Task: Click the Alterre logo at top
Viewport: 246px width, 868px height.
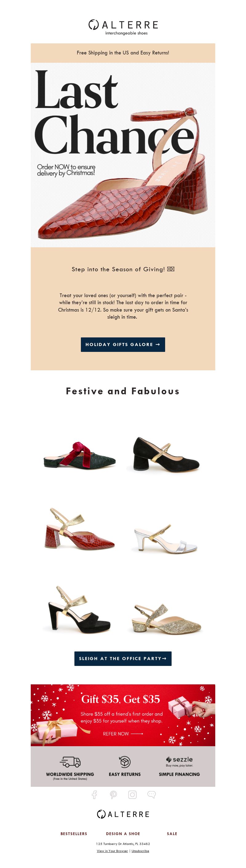Action: pos(123,27)
